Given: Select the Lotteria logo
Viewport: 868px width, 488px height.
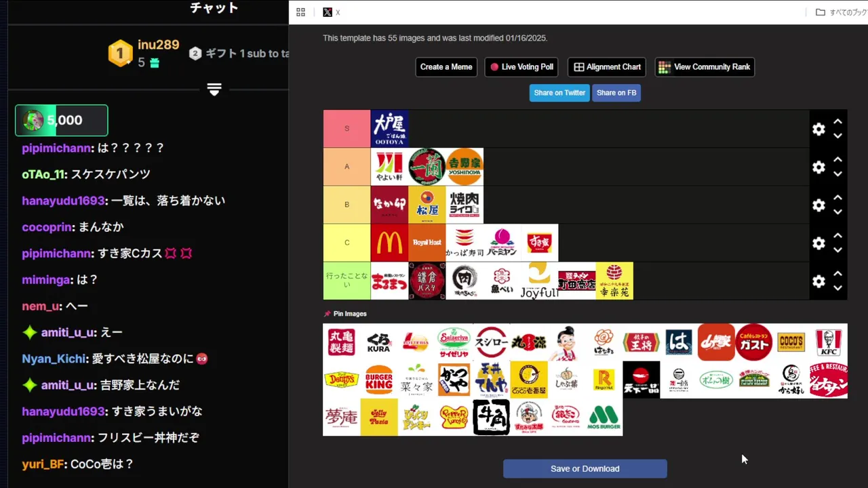Looking at the screenshot, I should pyautogui.click(x=416, y=342).
